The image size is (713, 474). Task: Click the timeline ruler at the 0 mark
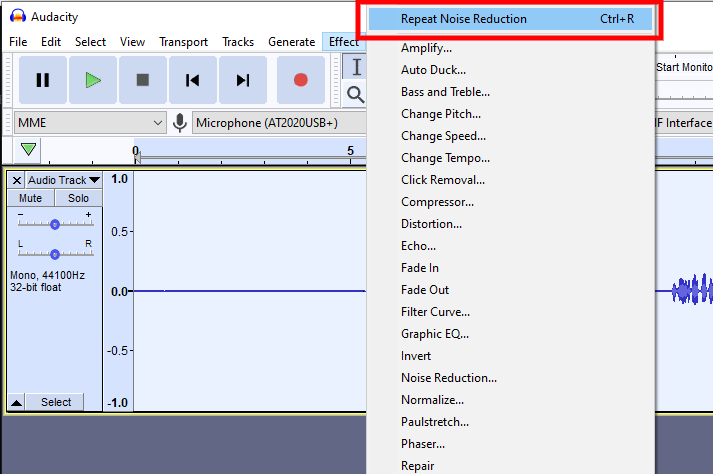pyautogui.click(x=135, y=151)
